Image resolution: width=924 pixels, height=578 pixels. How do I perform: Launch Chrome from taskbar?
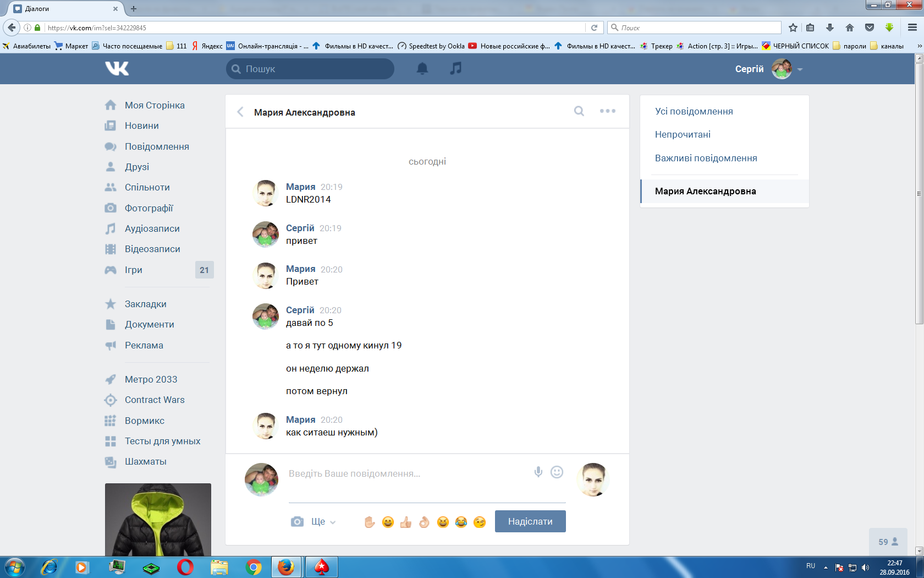pos(254,567)
